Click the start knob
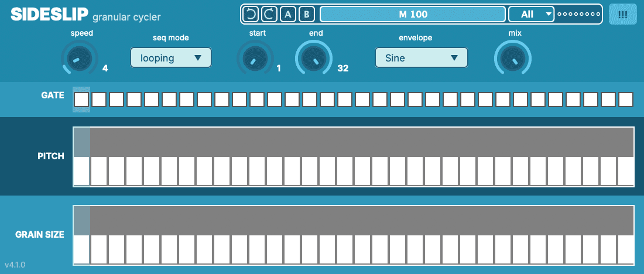The width and height of the screenshot is (644, 274). point(255,58)
